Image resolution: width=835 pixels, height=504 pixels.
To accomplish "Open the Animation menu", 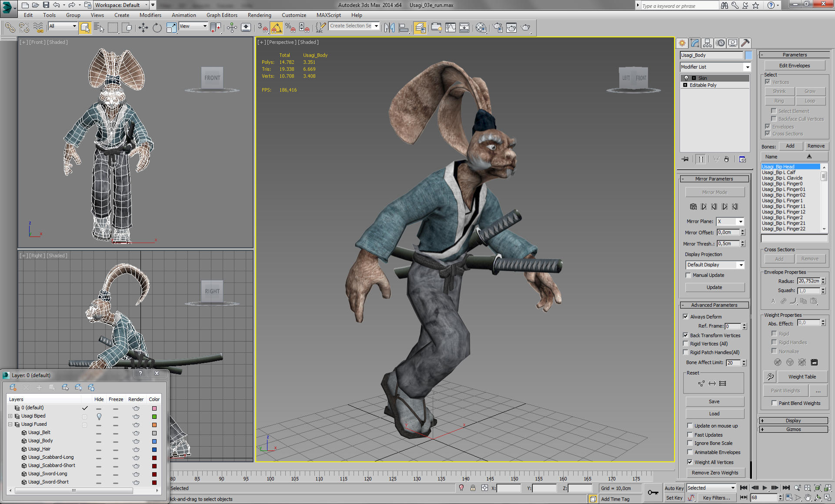I will (x=184, y=15).
